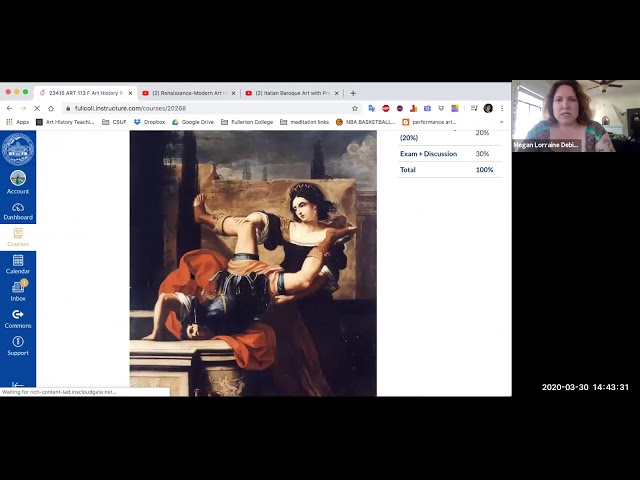Viewport: 640px width, 480px height.
Task: Switch to the Italian Baroque Art YouTube tab
Action: pos(293,93)
